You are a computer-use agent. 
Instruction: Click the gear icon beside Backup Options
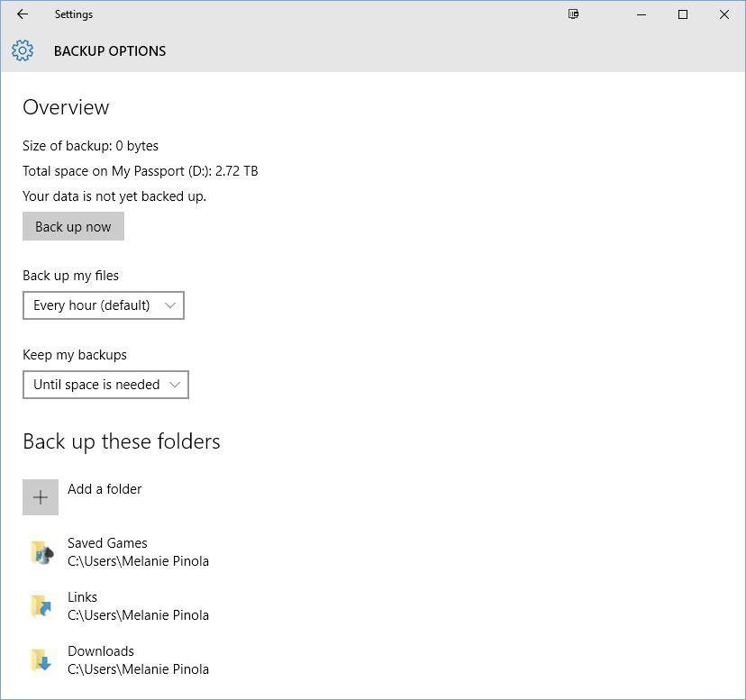click(23, 50)
